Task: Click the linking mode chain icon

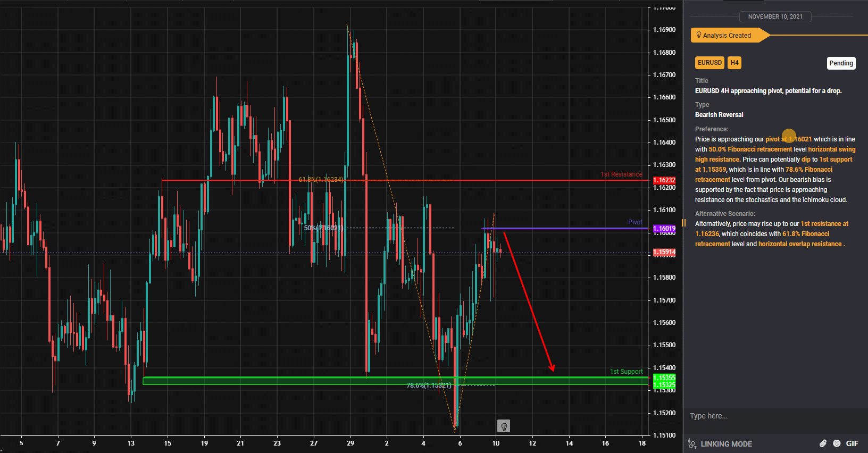Action: (692, 443)
